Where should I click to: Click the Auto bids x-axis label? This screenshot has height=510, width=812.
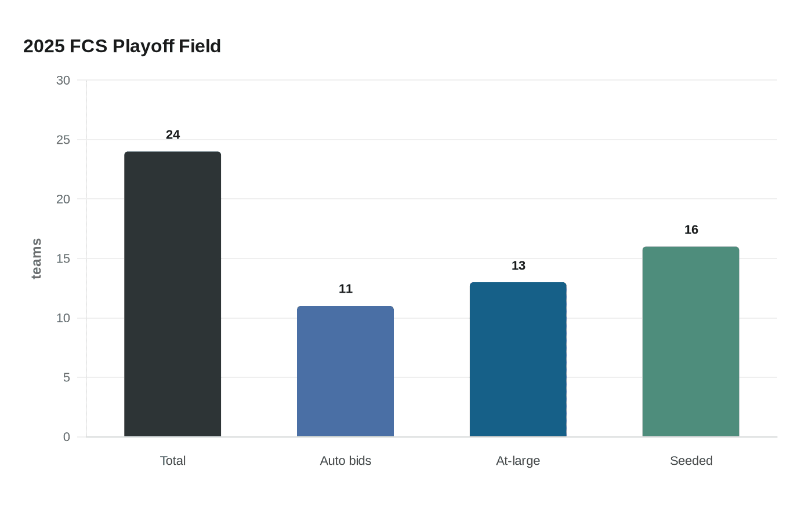pyautogui.click(x=346, y=461)
